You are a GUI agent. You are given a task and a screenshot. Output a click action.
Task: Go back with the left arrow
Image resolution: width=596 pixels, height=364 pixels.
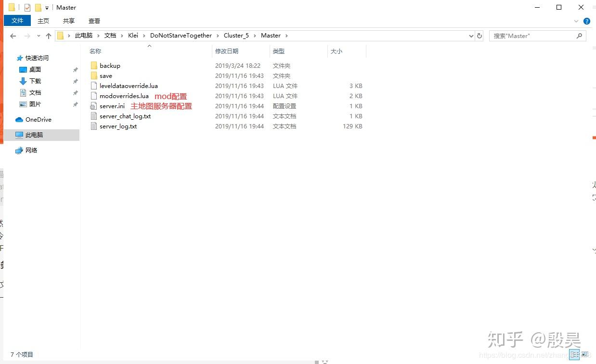coord(13,36)
